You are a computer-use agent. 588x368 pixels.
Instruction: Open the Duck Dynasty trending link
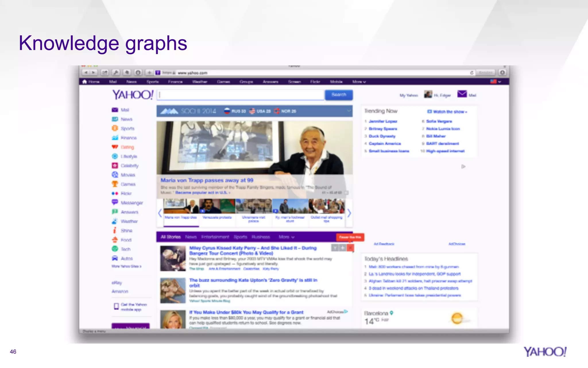point(382,136)
